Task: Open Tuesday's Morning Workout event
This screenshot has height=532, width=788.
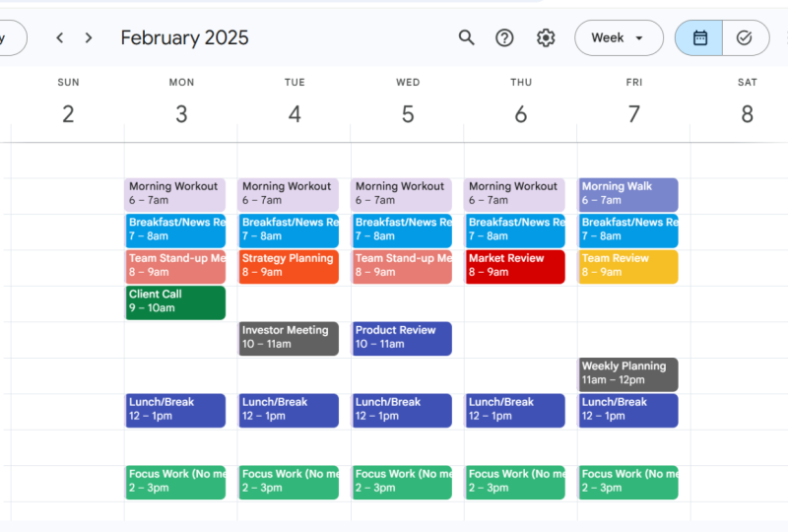Action: click(x=289, y=195)
